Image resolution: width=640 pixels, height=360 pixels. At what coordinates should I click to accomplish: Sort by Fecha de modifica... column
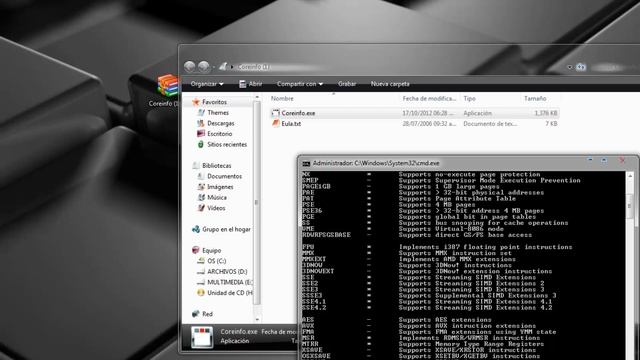[x=429, y=99]
